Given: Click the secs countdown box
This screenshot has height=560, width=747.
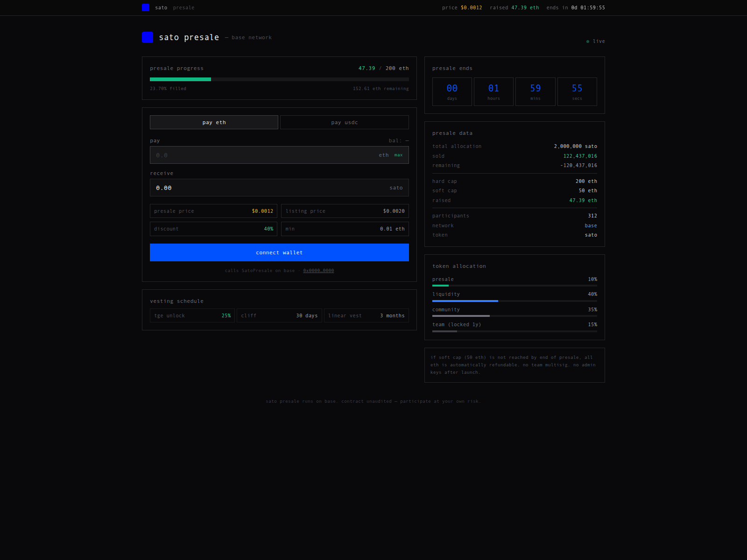Looking at the screenshot, I should pyautogui.click(x=577, y=91).
